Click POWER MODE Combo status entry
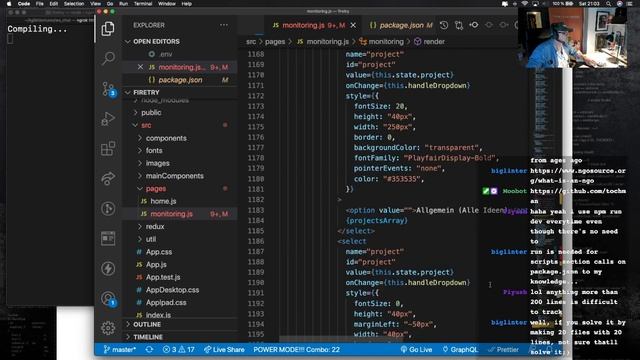Screen dimensions: 640x360 click(296, 349)
